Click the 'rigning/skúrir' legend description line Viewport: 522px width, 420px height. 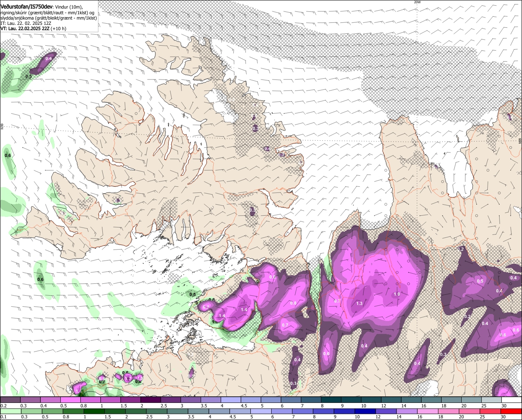pos(47,13)
